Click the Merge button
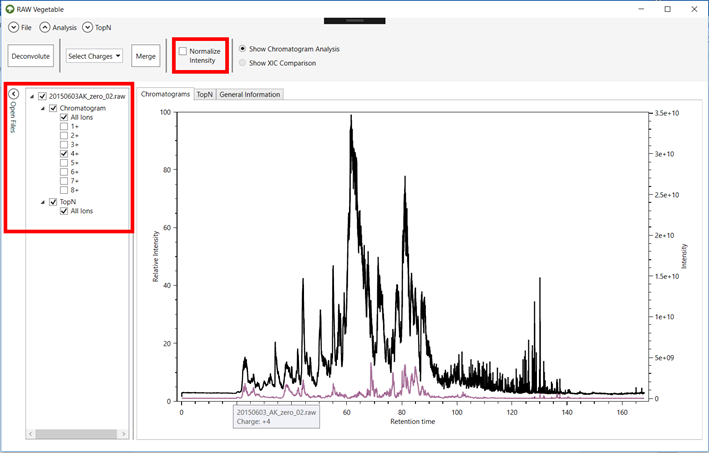Image resolution: width=709 pixels, height=453 pixels. point(146,56)
